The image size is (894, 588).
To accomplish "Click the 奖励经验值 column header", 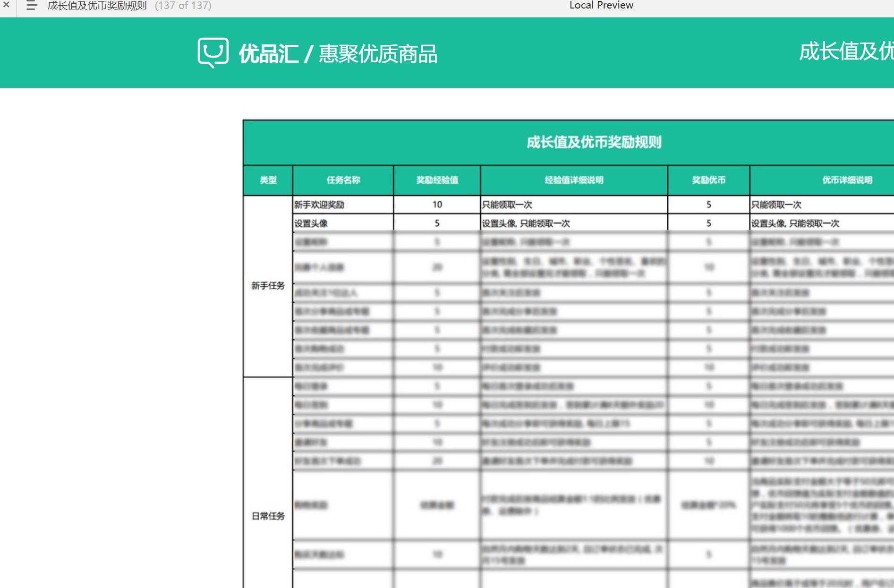I will [x=436, y=180].
